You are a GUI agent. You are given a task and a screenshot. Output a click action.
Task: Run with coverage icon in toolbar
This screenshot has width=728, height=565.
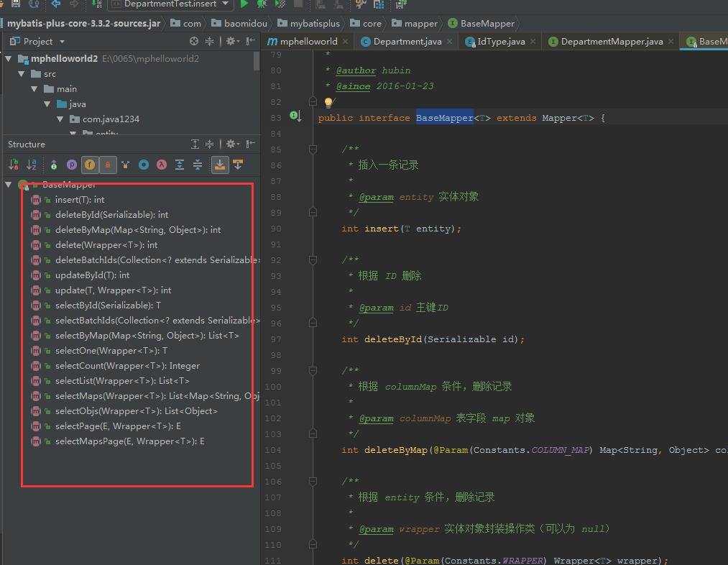pyautogui.click(x=280, y=4)
